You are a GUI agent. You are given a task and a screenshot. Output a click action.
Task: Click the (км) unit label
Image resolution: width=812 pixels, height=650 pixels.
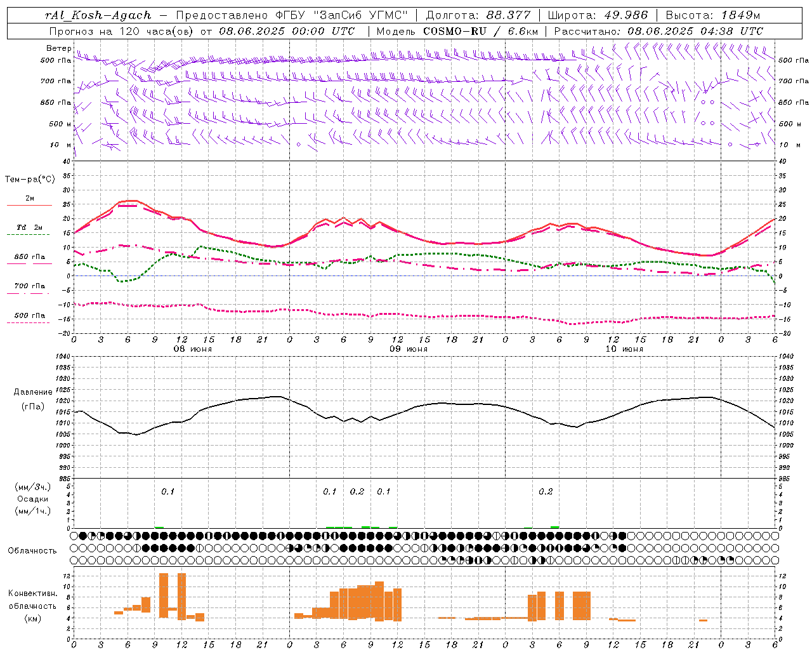click(34, 618)
